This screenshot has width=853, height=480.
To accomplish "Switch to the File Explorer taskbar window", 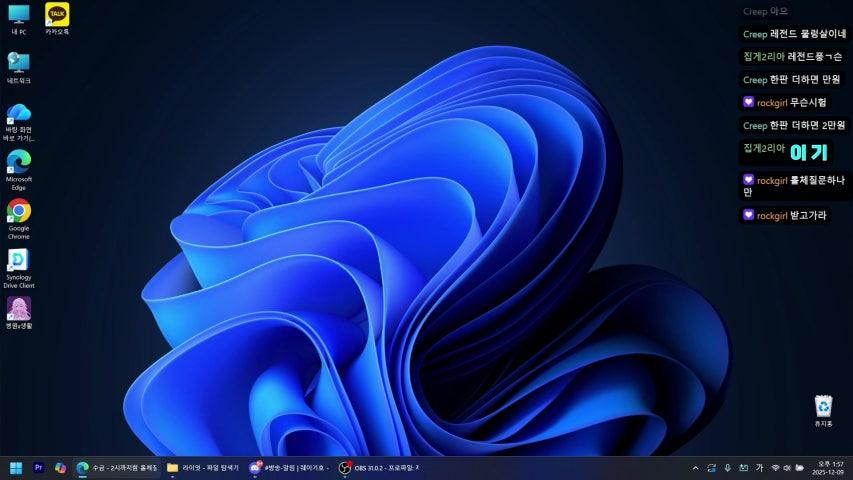I will coord(203,468).
